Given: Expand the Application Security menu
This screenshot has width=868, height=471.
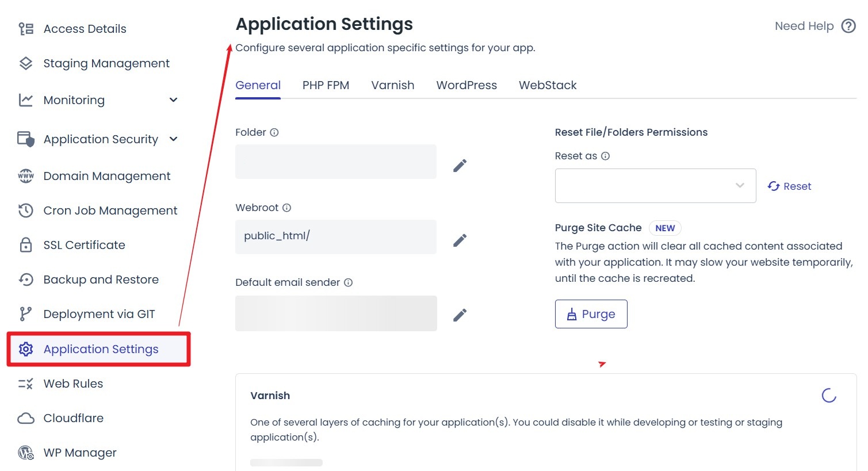Looking at the screenshot, I should click(x=100, y=139).
